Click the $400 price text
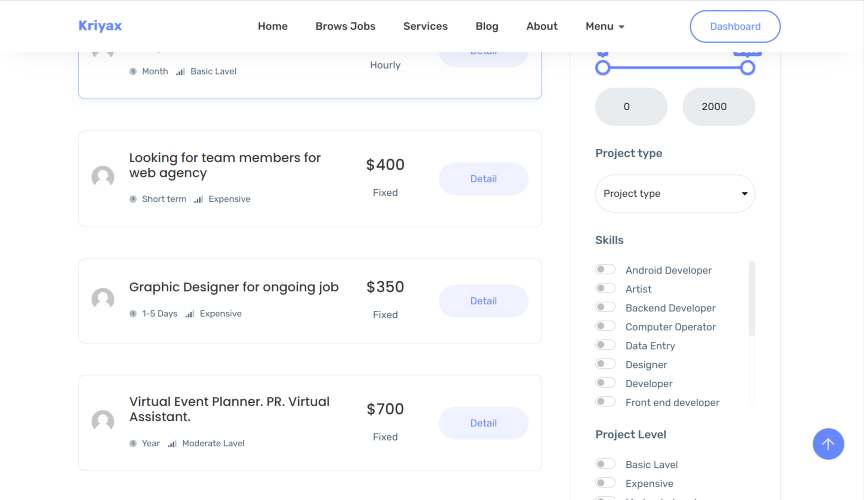Screen dimensions: 864x500 click(x=385, y=165)
